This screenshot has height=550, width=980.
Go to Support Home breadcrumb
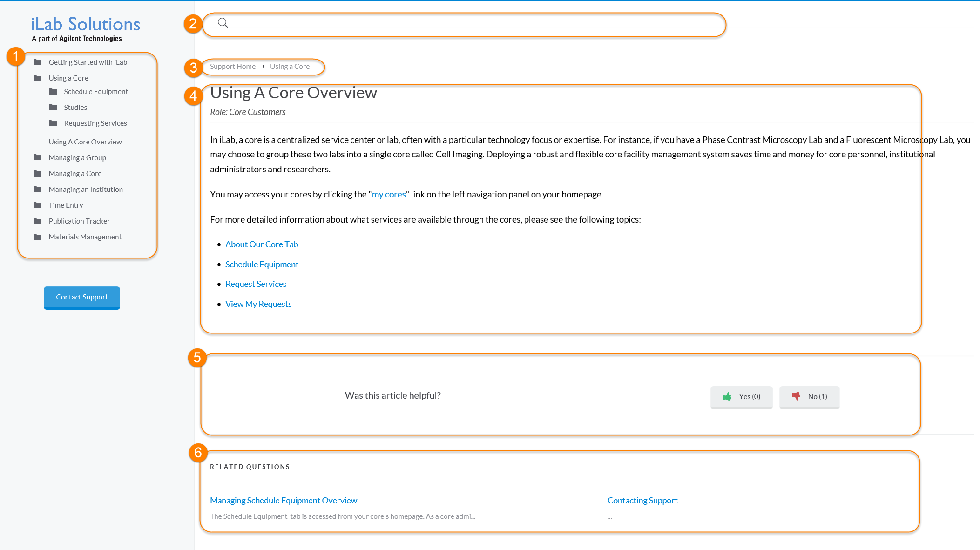coord(233,67)
